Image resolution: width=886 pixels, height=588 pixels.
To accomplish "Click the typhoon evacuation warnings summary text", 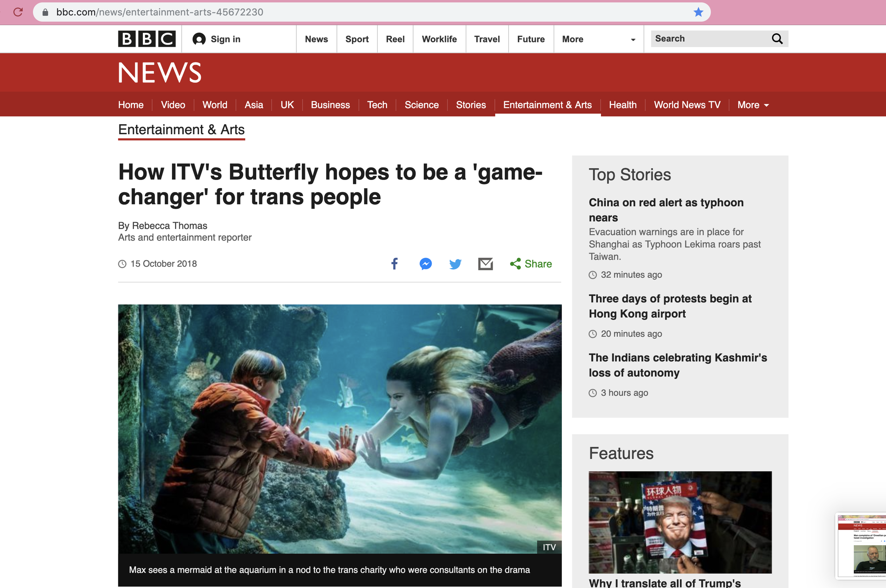I will pos(674,244).
